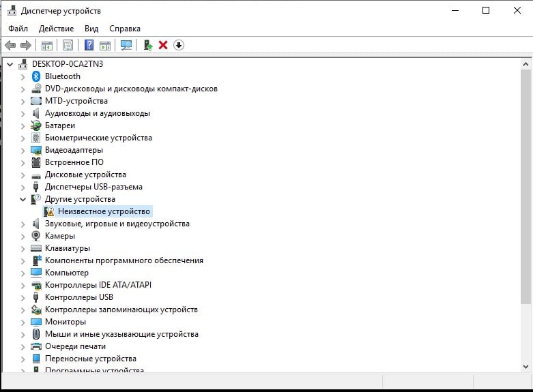Click the red X Uninstall device icon
Viewport: 533px width, 392px height.
[163, 45]
